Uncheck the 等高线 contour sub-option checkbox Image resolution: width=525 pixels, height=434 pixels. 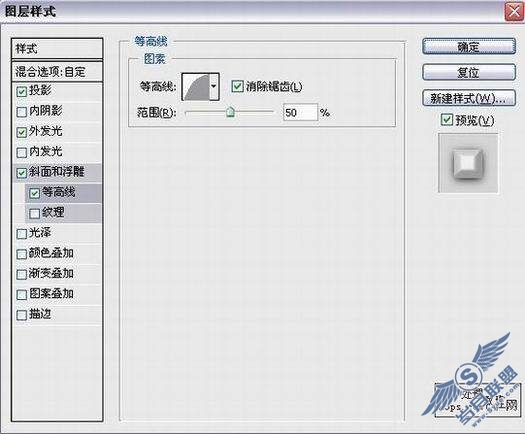34,193
